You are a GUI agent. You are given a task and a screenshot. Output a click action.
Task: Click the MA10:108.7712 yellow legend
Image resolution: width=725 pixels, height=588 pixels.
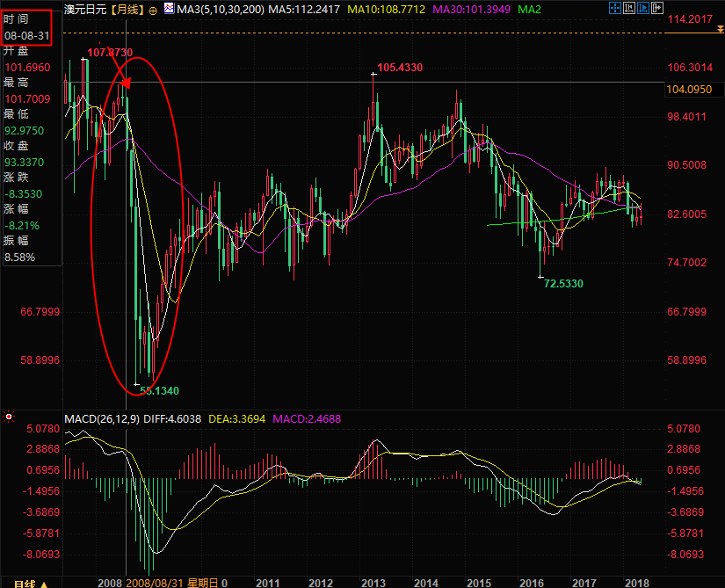point(386,10)
